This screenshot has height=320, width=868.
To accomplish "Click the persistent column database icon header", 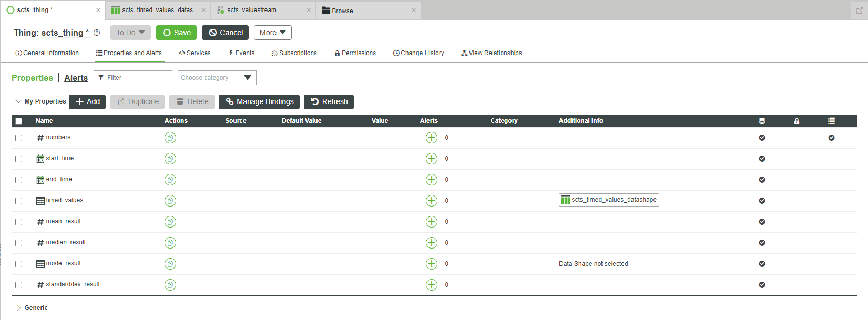I will [762, 121].
